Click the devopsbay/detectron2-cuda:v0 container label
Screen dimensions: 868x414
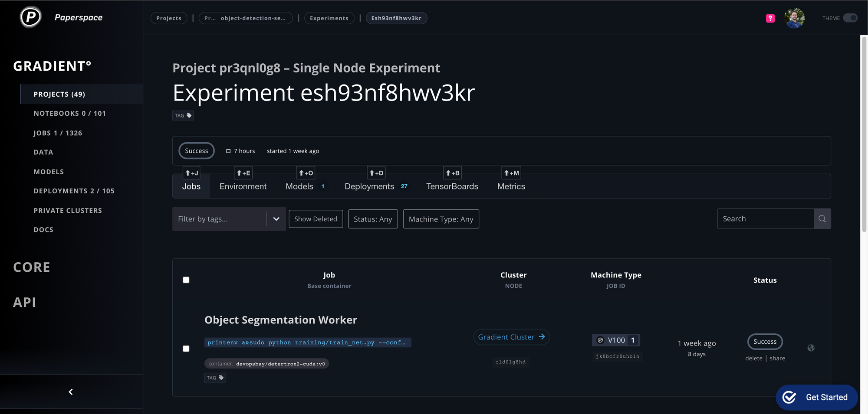266,364
